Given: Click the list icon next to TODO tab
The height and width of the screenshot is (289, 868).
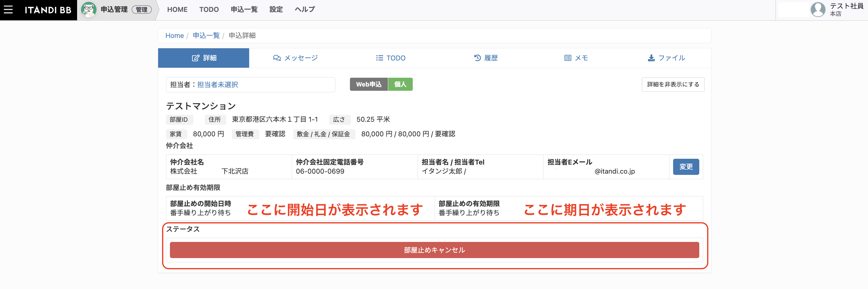Looking at the screenshot, I should 379,58.
